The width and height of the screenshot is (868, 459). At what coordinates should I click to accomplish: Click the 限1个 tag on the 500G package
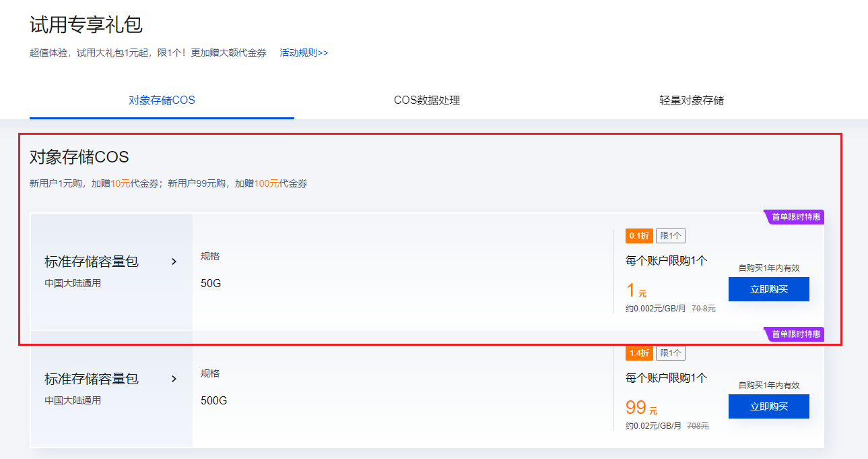click(x=671, y=353)
